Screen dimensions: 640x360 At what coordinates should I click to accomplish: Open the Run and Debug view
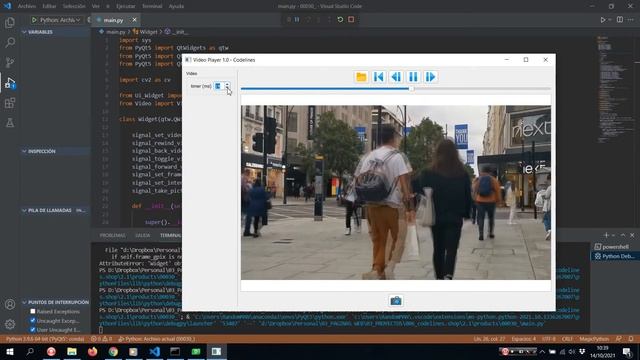(x=10, y=83)
